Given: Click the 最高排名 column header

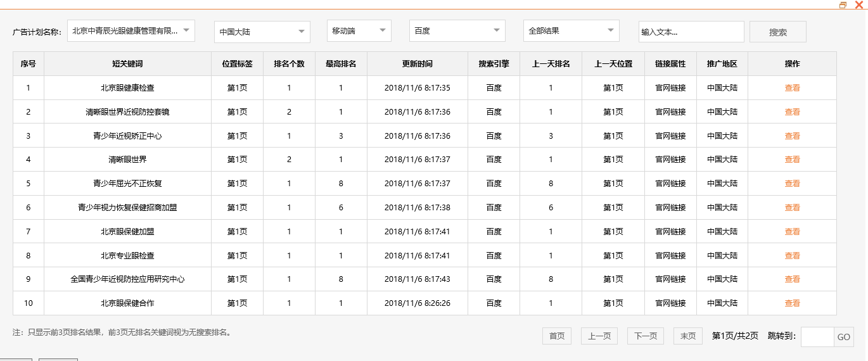Looking at the screenshot, I should 341,64.
